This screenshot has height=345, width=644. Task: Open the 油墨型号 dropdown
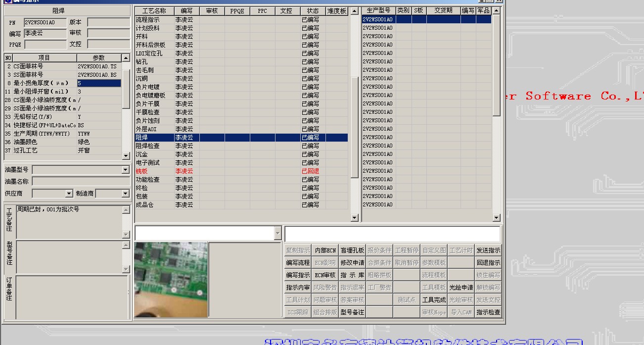tap(126, 170)
